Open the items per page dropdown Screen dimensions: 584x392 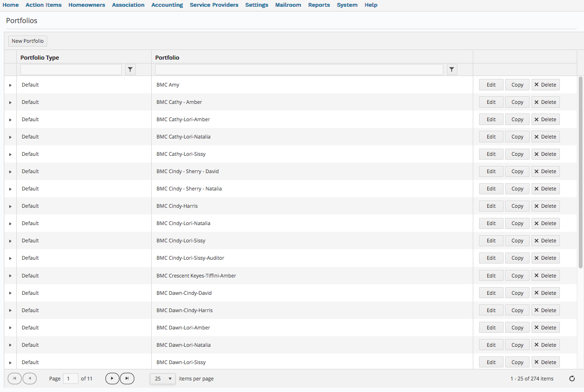pyautogui.click(x=163, y=379)
